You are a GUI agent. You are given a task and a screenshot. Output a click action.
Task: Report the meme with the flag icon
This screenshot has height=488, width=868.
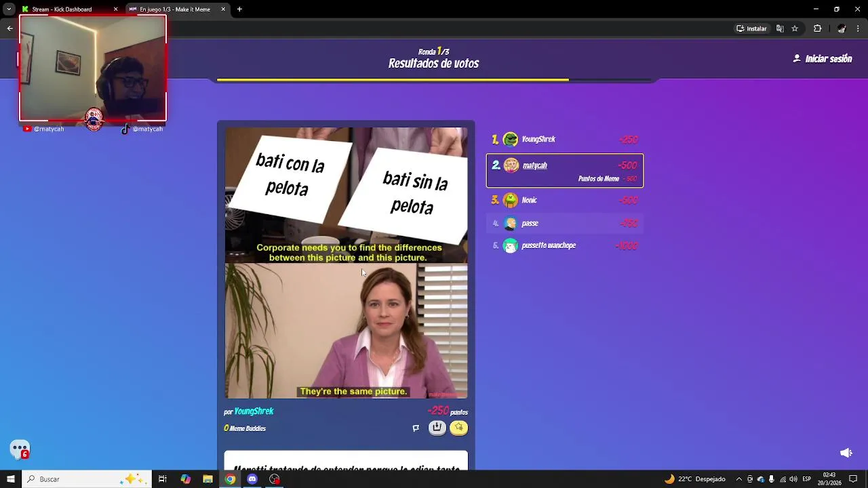(416, 428)
